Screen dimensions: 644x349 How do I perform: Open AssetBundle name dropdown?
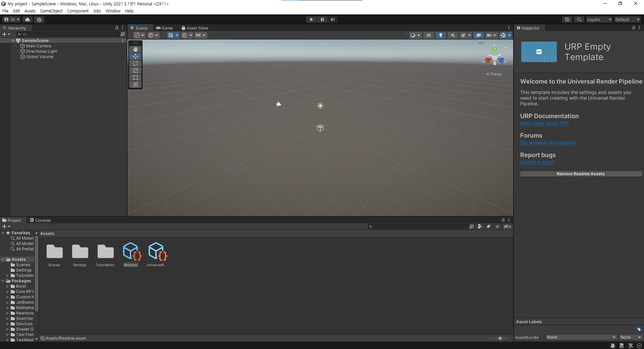pos(581,337)
